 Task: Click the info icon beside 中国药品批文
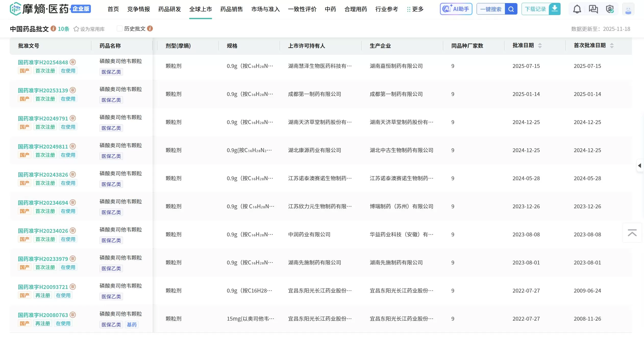point(53,29)
